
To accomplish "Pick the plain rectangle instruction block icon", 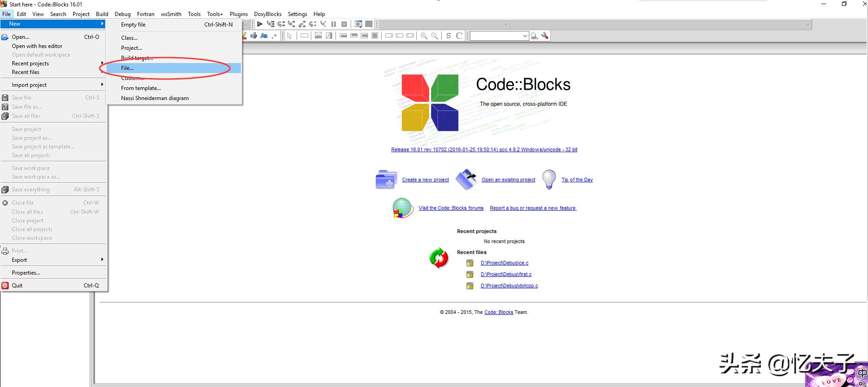I will pyautogui.click(x=304, y=36).
